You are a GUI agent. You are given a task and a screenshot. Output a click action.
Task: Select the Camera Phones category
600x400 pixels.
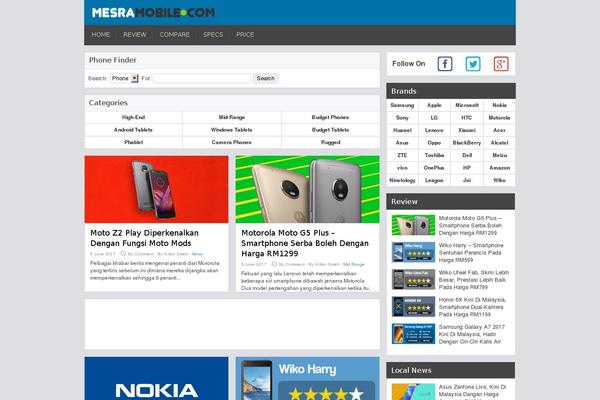232,142
